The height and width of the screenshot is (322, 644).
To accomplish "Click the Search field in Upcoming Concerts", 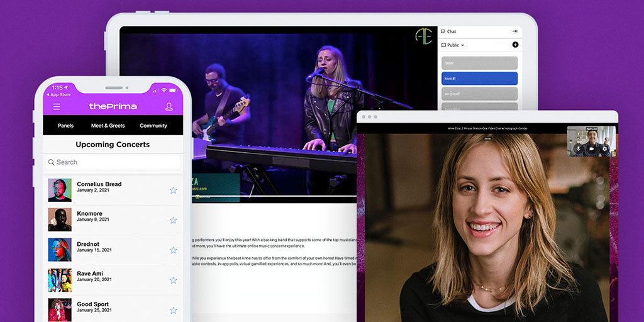I will pos(113,162).
